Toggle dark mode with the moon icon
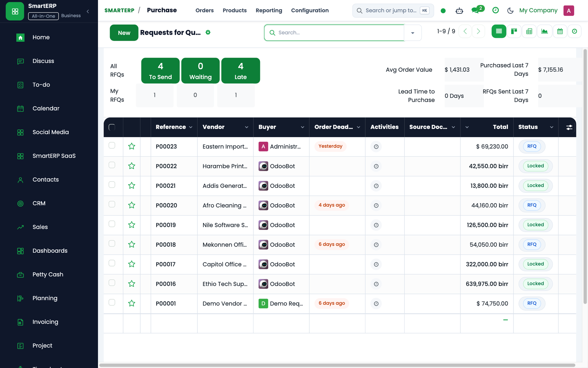Viewport: 588px width, 368px height. click(510, 11)
